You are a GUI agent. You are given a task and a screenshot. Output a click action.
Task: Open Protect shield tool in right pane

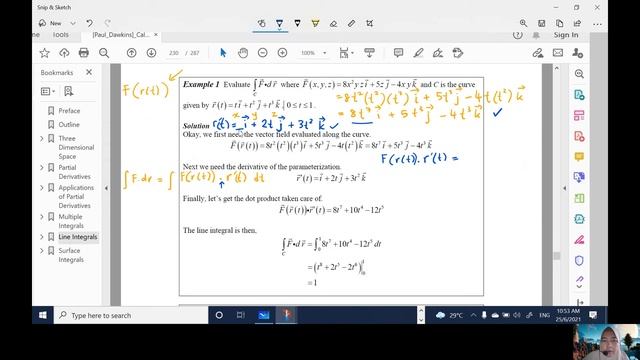click(x=579, y=260)
